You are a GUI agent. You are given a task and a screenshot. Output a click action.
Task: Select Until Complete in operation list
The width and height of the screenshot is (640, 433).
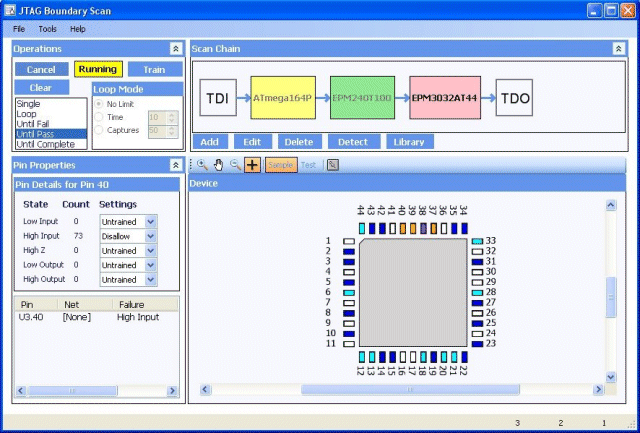click(45, 144)
